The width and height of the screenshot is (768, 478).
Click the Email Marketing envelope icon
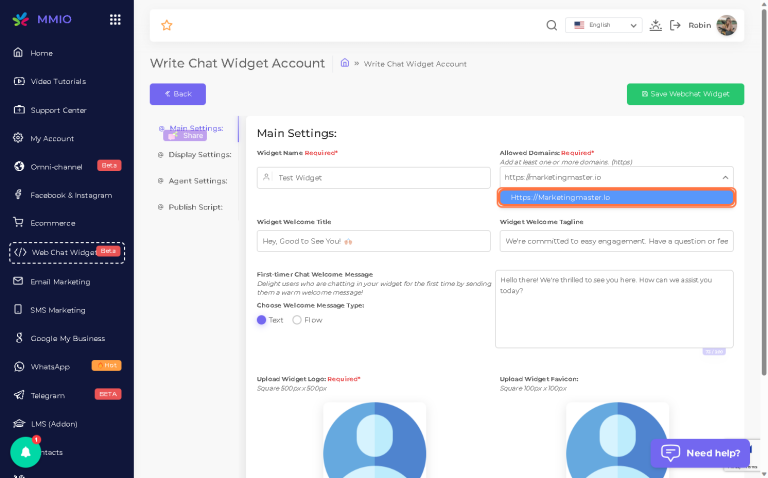(18, 281)
